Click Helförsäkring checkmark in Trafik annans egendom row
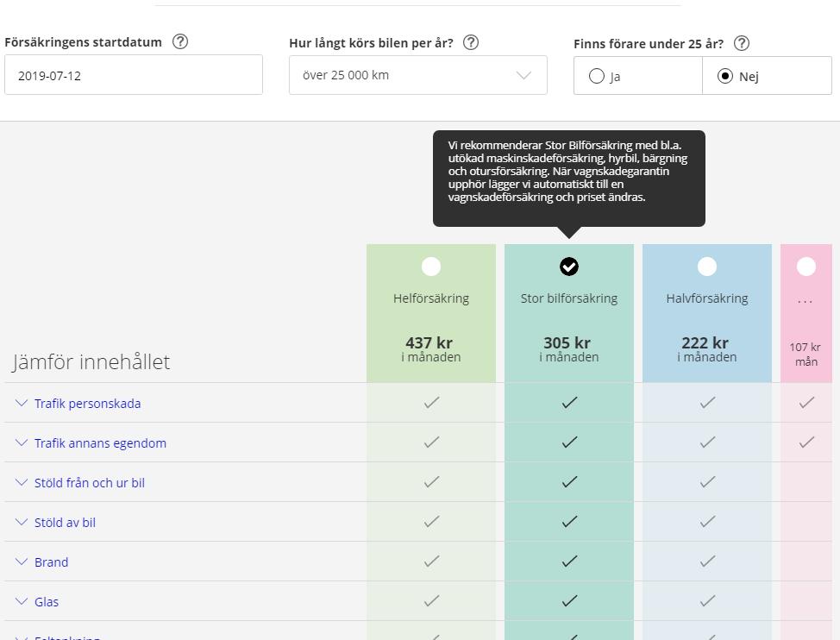 pos(432,442)
